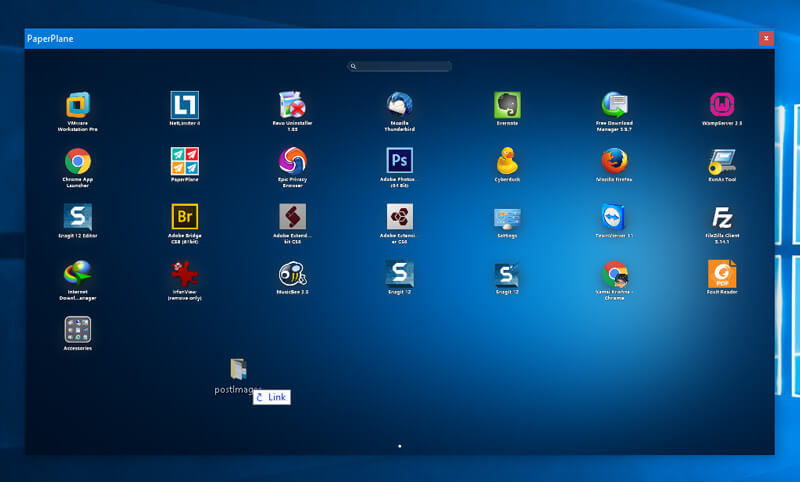Viewport: 800px width, 482px height.
Task: Open FileZilla Client
Action: tap(722, 217)
